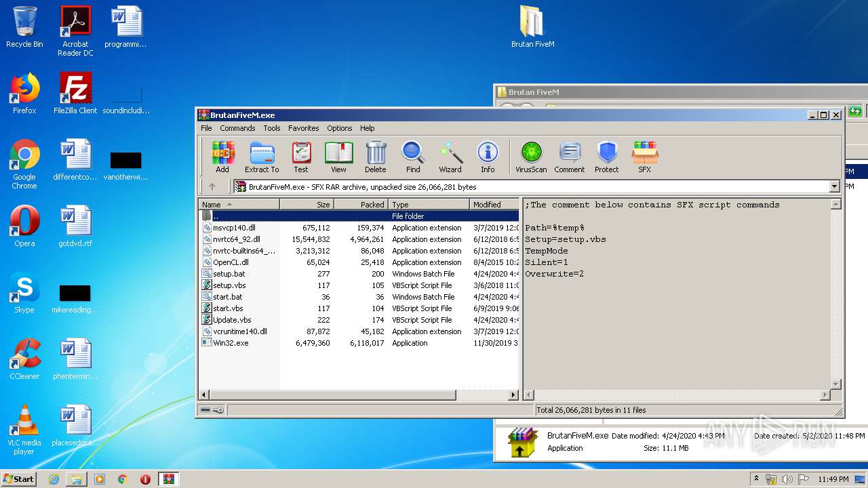Open Opera desktop shortcut
The height and width of the screenshot is (488, 868).
click(24, 226)
